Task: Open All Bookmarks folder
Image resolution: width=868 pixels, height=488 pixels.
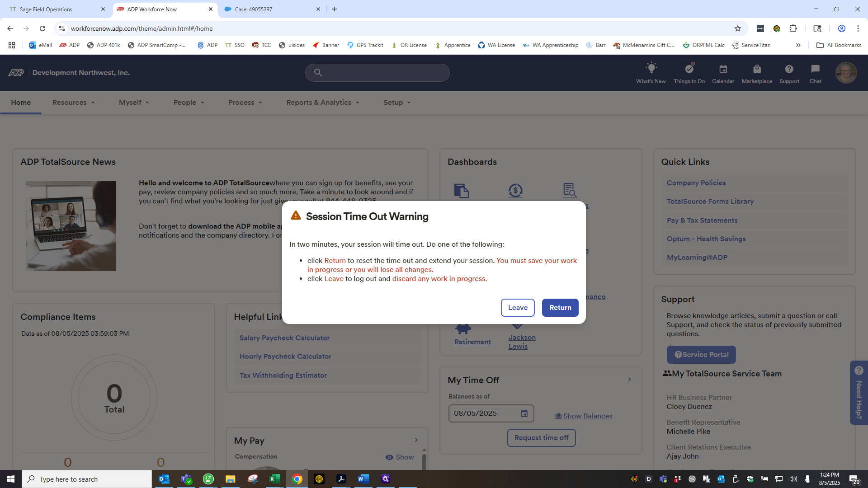Action: [839, 45]
